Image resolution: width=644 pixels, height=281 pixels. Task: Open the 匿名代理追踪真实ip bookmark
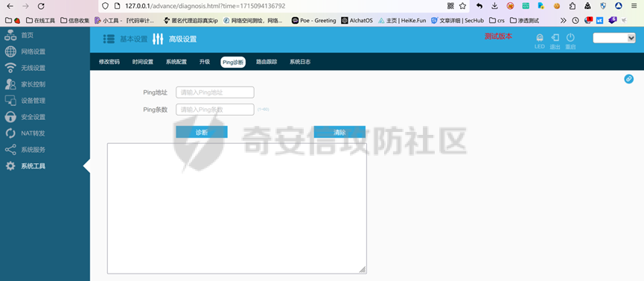click(190, 20)
